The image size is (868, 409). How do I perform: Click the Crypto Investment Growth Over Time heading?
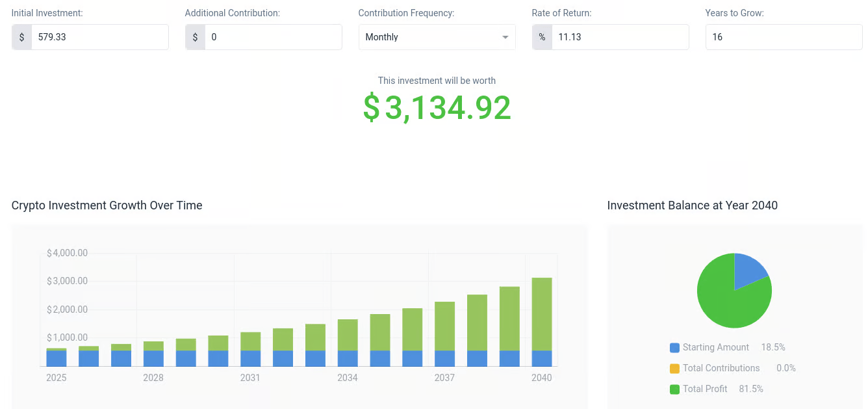[107, 205]
